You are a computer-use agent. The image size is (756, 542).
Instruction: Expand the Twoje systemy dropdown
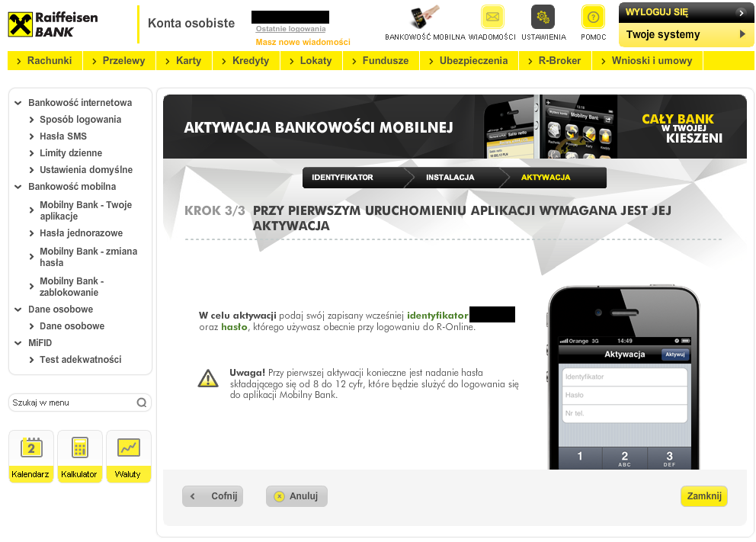point(686,35)
